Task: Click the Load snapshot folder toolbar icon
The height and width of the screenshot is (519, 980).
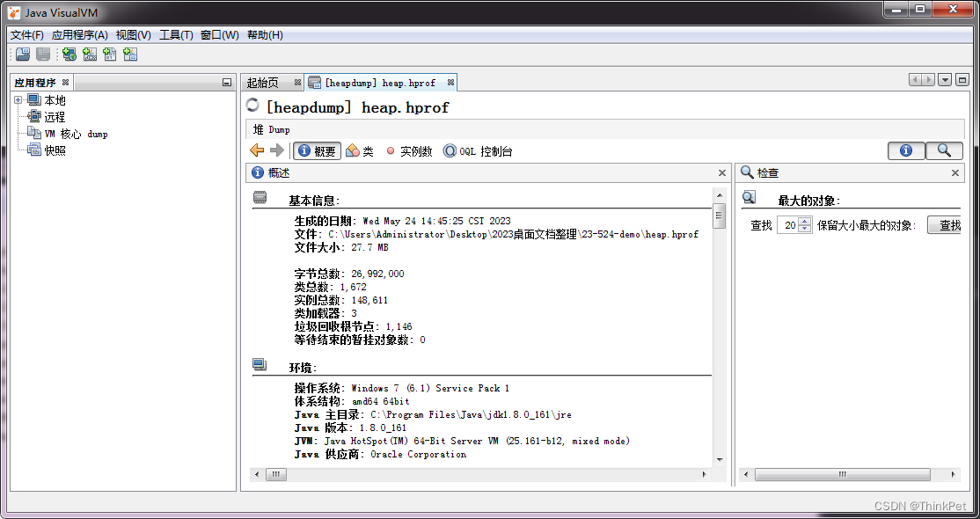Action: click(23, 55)
